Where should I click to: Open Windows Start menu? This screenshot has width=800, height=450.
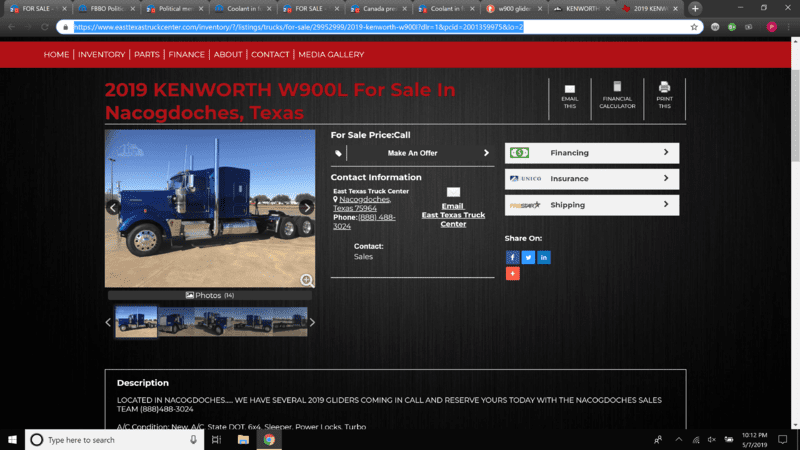tap(12, 440)
